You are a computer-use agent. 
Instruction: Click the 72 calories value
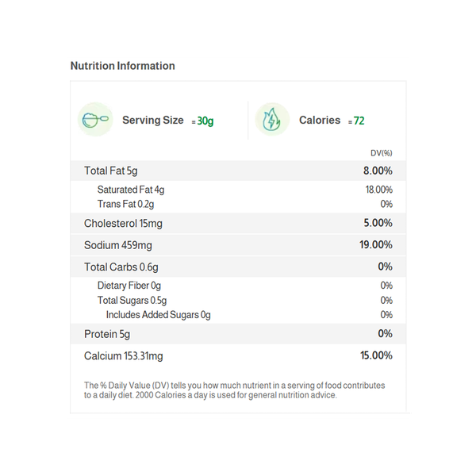[359, 121]
